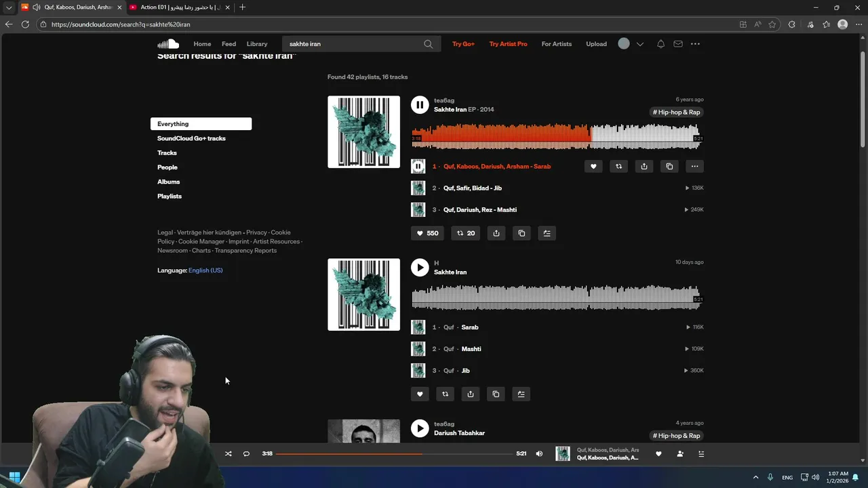Open the header more menu
This screenshot has height=488, width=868.
tap(695, 44)
